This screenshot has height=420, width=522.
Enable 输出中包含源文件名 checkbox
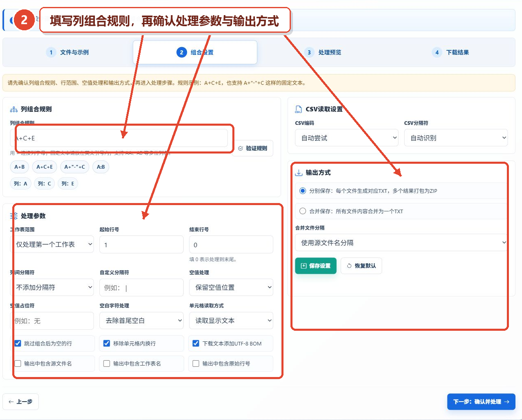coord(18,364)
